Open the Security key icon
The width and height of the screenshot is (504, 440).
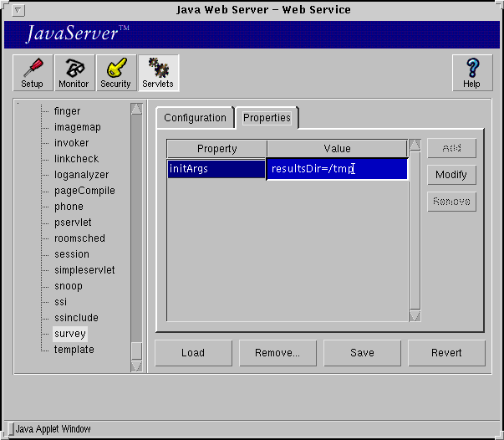coord(116,73)
